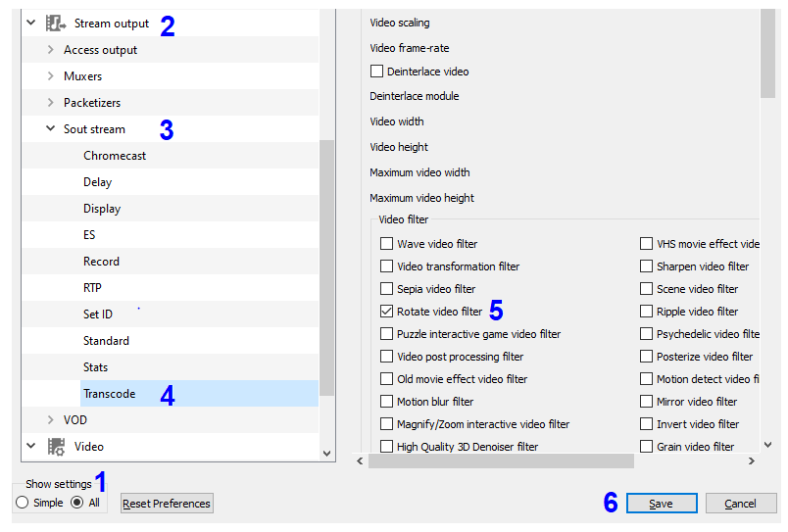Select the Simple settings radio button
788x532 pixels.
(23, 503)
